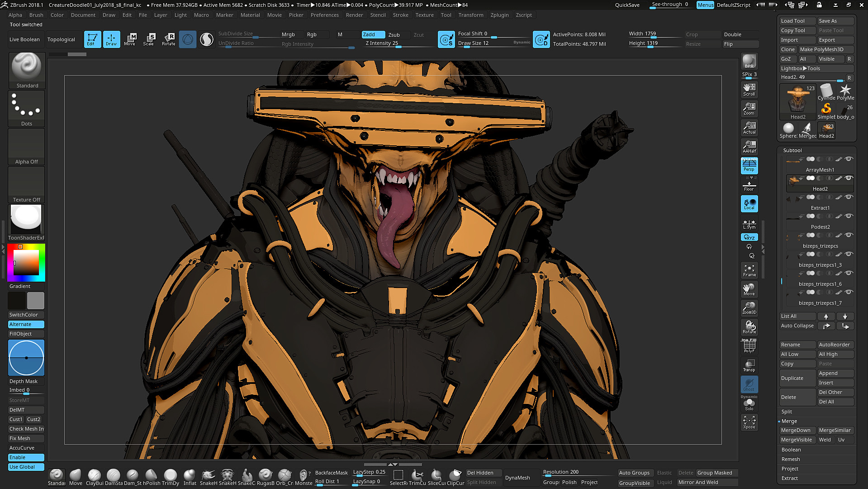Viewport: 868px width, 489px height.
Task: Open the Zplugin menu
Action: (x=499, y=15)
